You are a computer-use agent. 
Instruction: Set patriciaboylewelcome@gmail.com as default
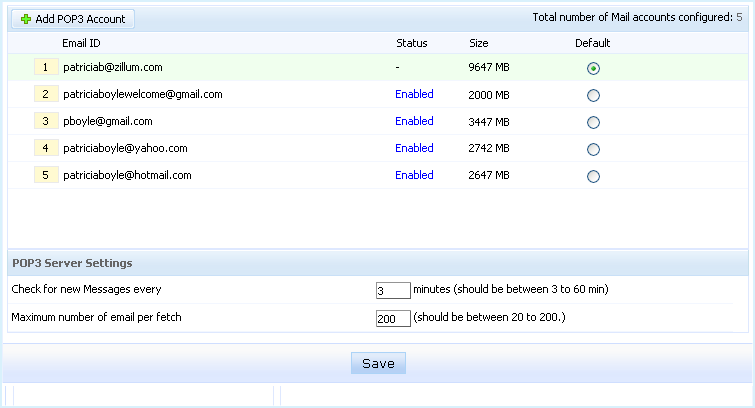[x=594, y=95]
